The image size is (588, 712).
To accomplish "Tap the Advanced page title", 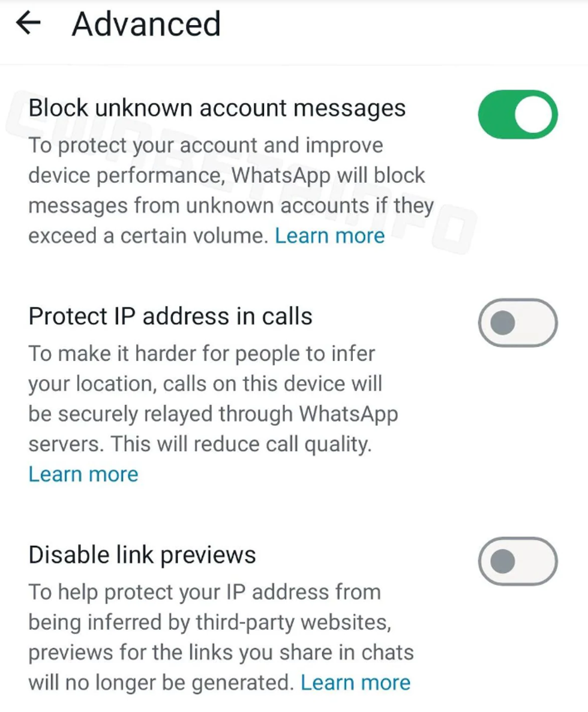I will click(146, 23).
